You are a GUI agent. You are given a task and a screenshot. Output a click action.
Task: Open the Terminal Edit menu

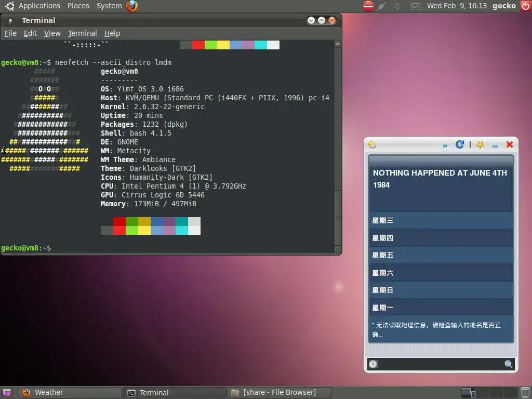pos(30,33)
